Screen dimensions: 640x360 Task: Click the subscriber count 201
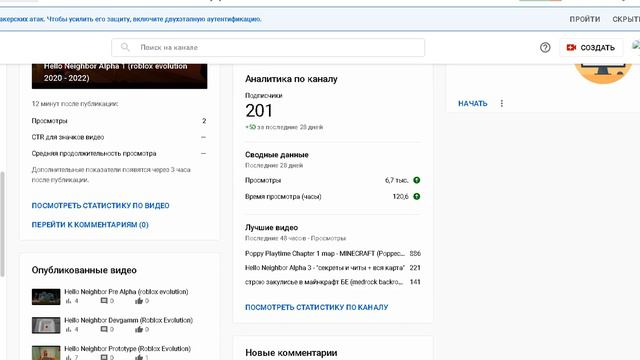point(259,111)
